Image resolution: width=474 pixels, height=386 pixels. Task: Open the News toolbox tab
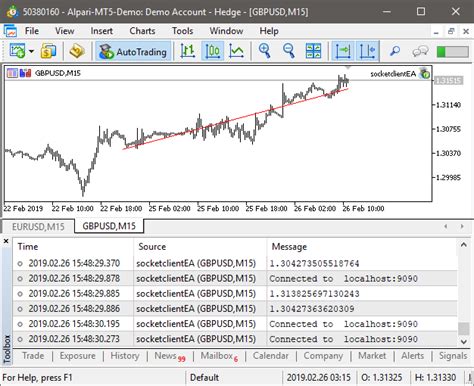point(169,356)
